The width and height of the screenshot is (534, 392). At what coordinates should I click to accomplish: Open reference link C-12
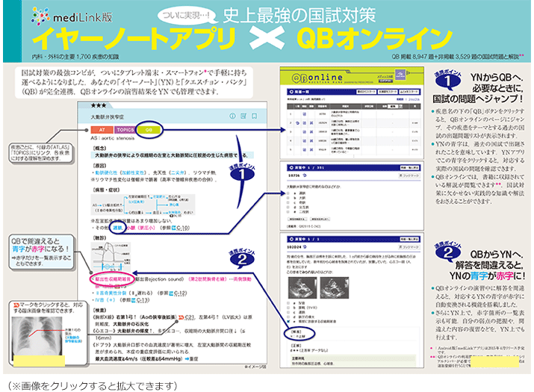pos(178,293)
